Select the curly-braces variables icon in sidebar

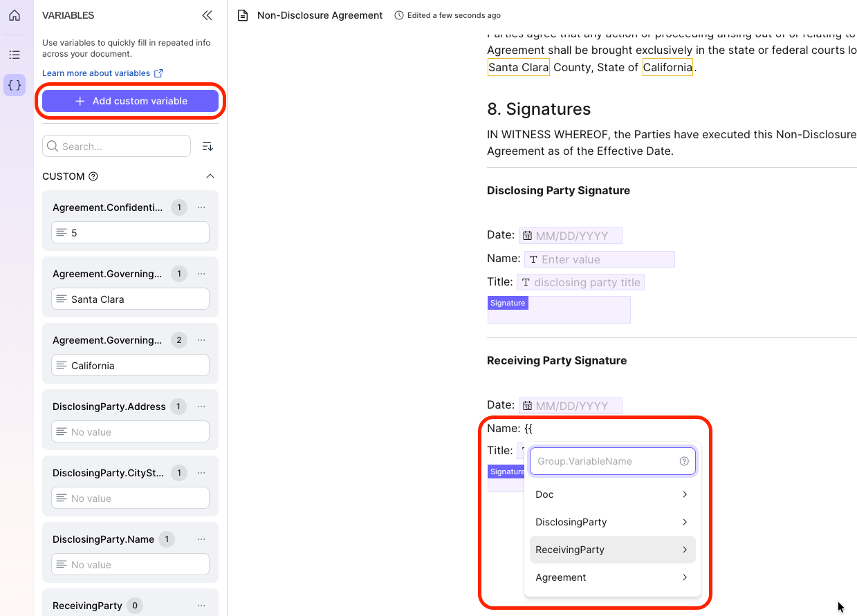tap(14, 84)
